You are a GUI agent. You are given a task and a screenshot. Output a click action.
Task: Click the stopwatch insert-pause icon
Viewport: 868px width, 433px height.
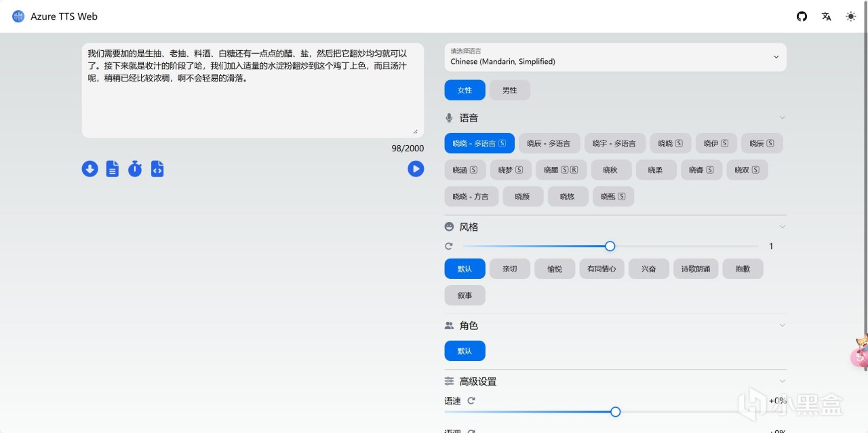click(x=135, y=169)
